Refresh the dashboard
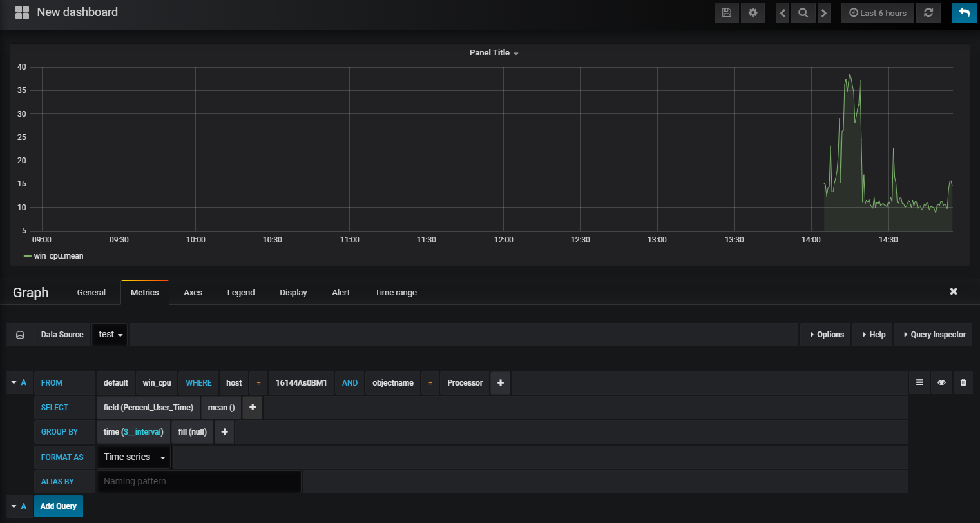Screen dimensions: 980x523 928,13
